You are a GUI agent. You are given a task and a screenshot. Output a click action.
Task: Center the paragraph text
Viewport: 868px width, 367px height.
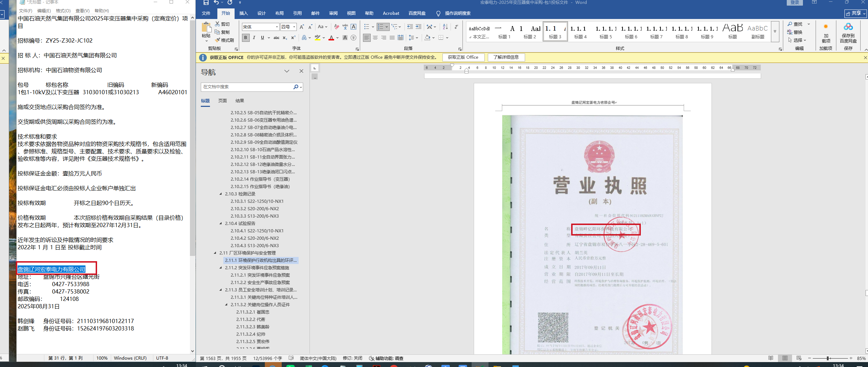(x=375, y=38)
